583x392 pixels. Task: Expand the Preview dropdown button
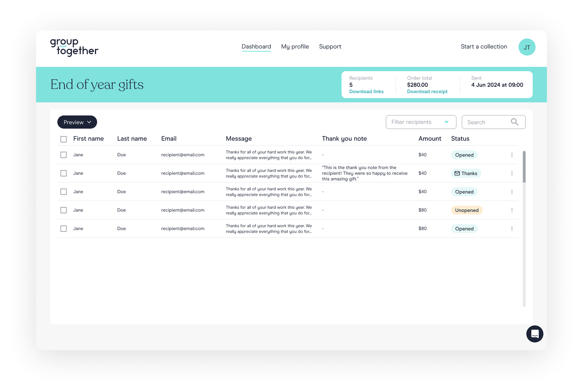(x=77, y=122)
